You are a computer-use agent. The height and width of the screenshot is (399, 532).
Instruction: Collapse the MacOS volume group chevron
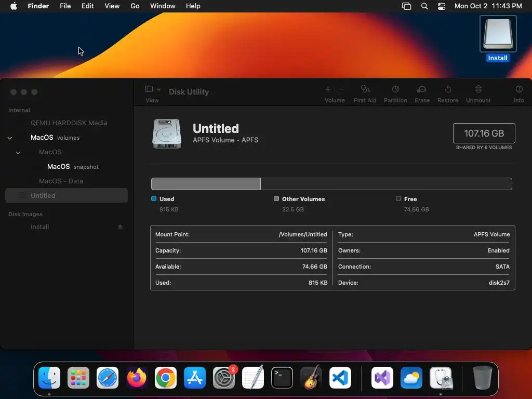click(18, 152)
